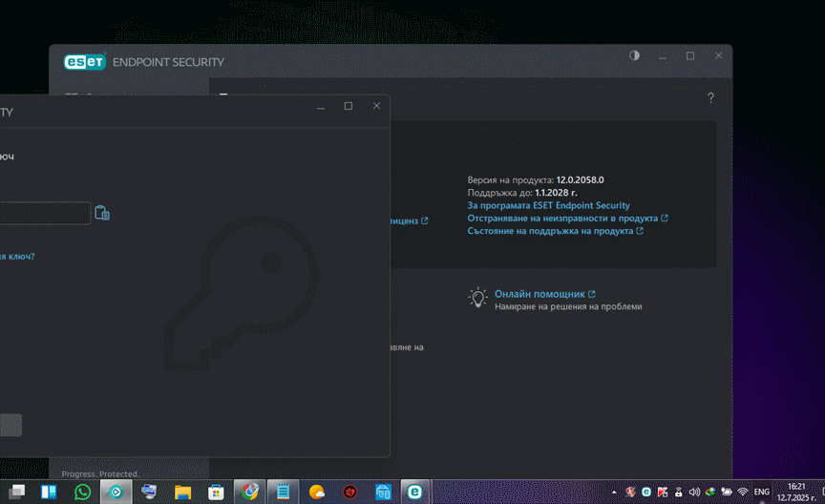Maximize the ESET Endpoint Security main window
Screen dimensions: 825x504
(x=690, y=55)
